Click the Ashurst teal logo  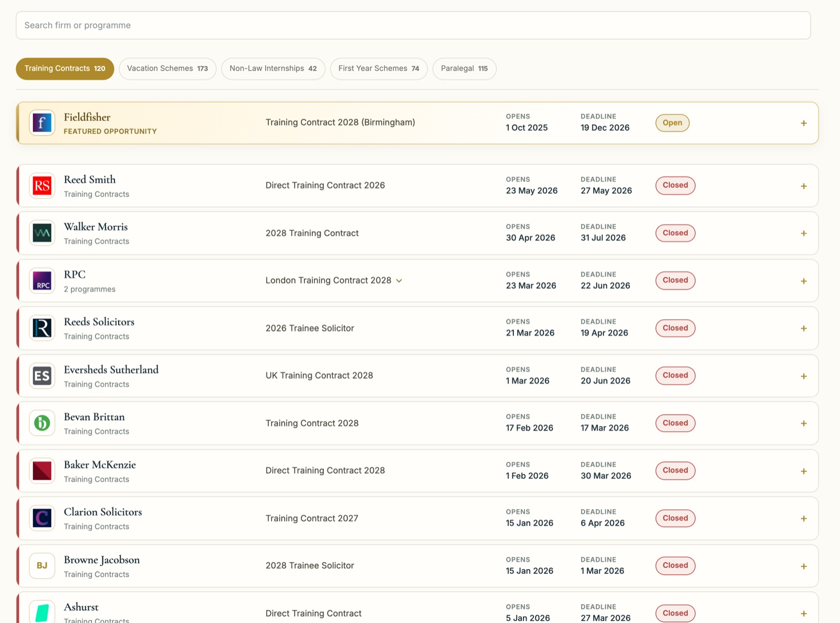coord(42,612)
